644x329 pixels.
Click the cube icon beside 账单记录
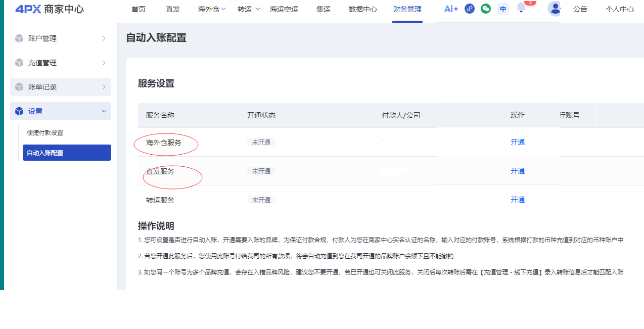coord(19,87)
